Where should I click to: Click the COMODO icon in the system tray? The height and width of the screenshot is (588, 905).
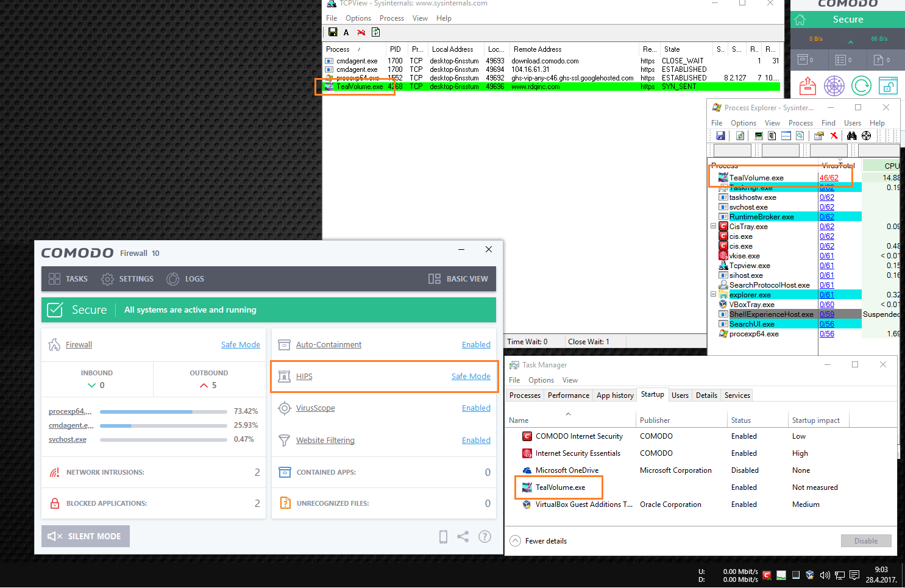[x=767, y=575]
